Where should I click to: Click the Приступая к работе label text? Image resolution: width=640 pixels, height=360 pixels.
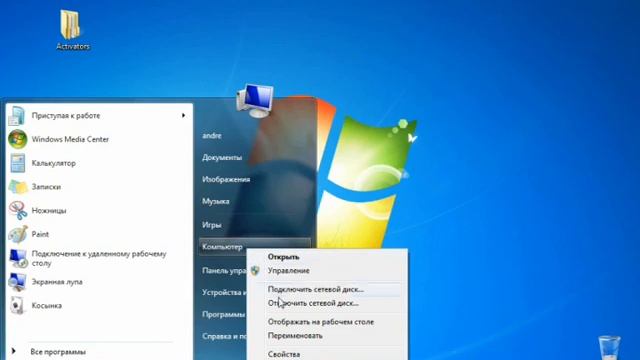tap(66, 116)
